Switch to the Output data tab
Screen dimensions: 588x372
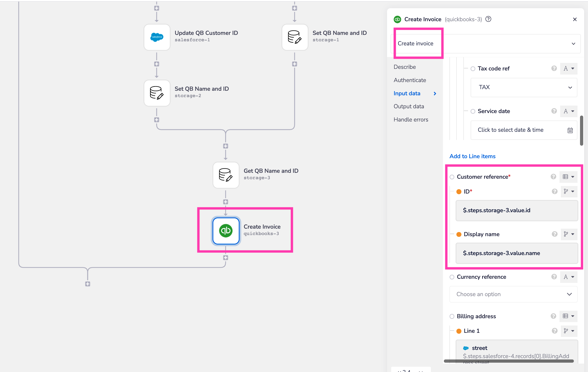(x=409, y=106)
